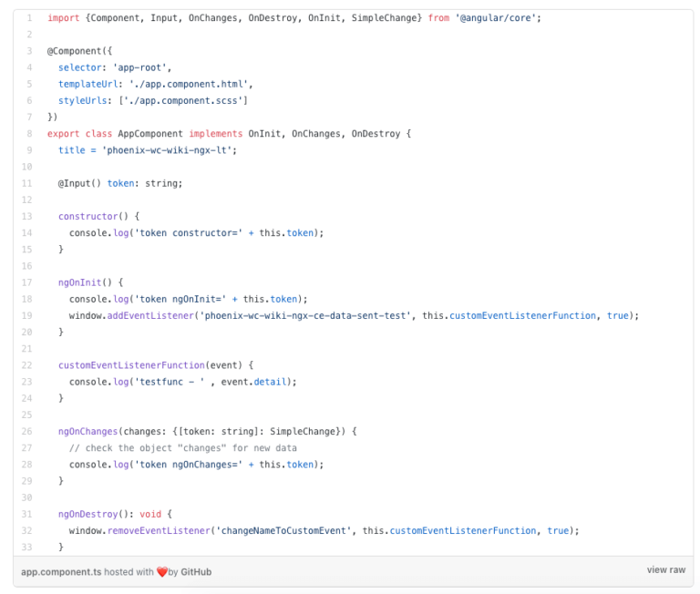Click the 'constructor()' keyword
This screenshot has height=594, width=700.
click(x=93, y=216)
